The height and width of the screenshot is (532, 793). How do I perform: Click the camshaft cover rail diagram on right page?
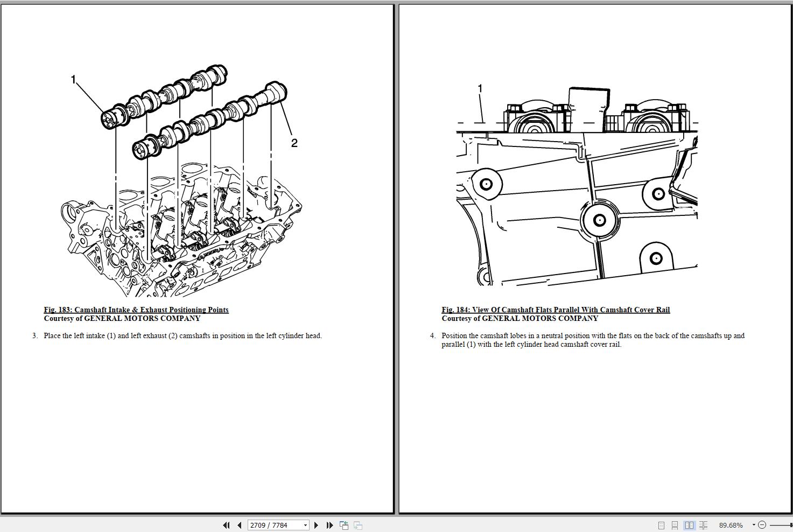click(x=577, y=185)
